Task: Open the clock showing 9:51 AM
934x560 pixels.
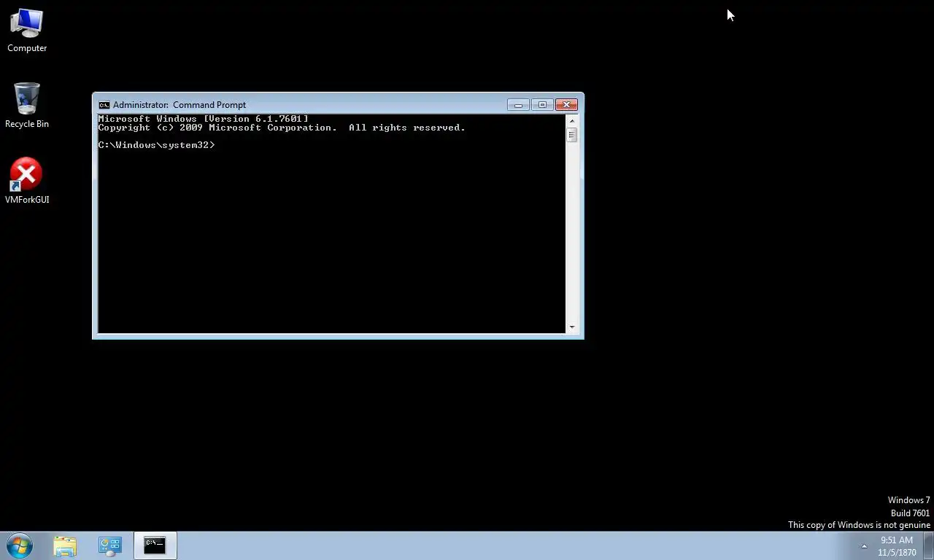Action: pos(897,546)
